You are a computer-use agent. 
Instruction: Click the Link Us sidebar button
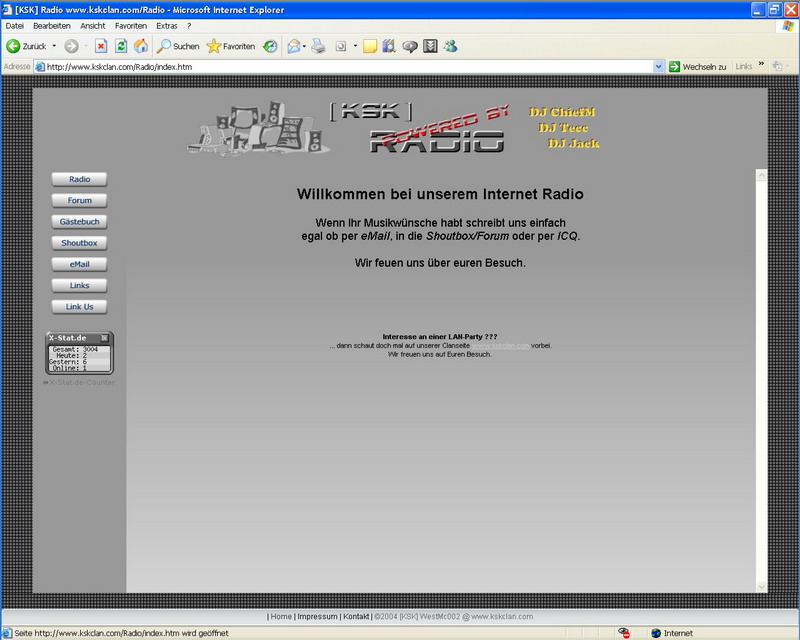coord(79,307)
